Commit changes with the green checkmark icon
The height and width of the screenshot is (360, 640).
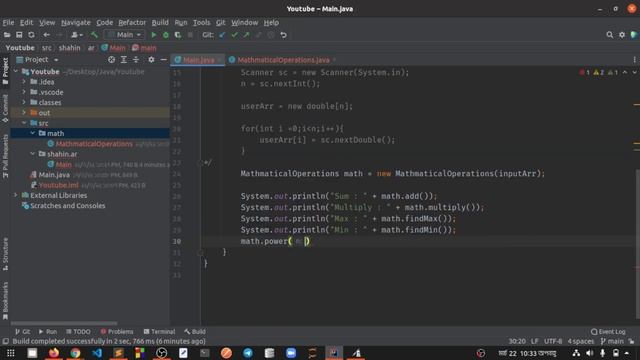click(234, 35)
